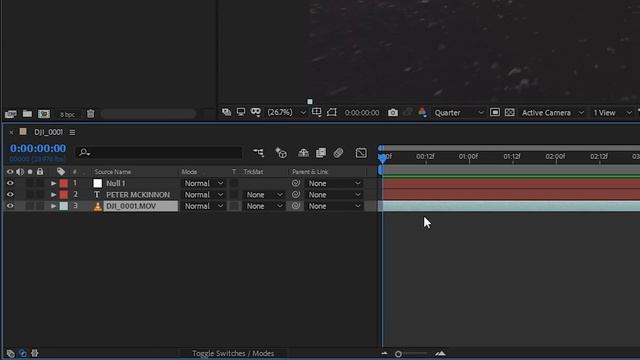The width and height of the screenshot is (640, 360).
Task: Open the 1 View layout dropdown
Action: click(x=612, y=113)
